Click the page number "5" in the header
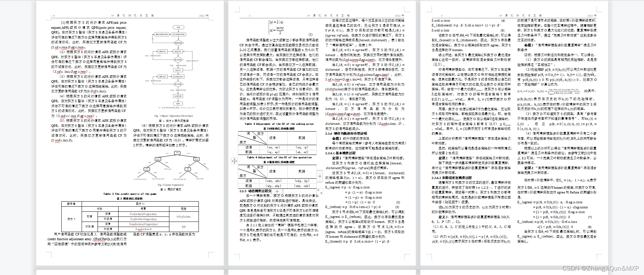 tap(250, 16)
